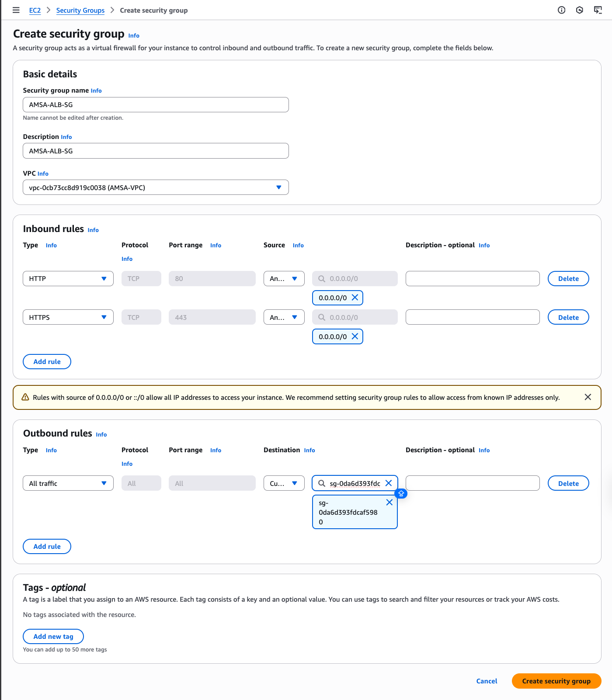Viewport: 612px width, 700px height.
Task: Open the CloudShell icon in header
Action: [598, 10]
